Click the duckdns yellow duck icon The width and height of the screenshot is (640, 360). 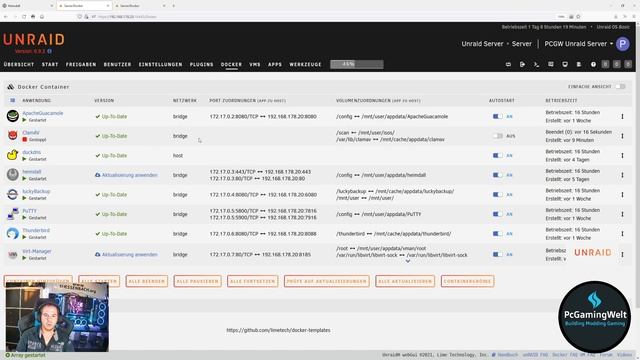pos(13,155)
